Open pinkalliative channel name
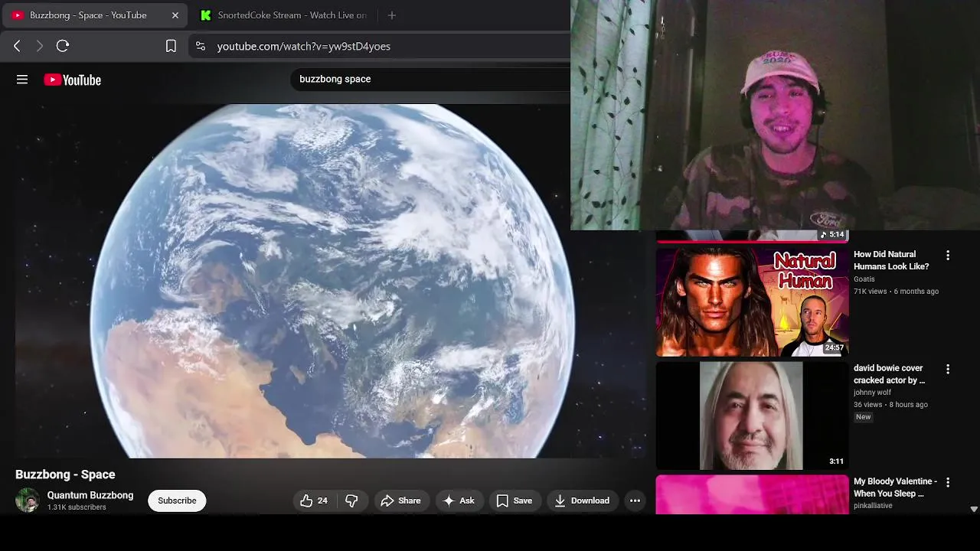Screen dimensions: 980x551 (874, 506)
